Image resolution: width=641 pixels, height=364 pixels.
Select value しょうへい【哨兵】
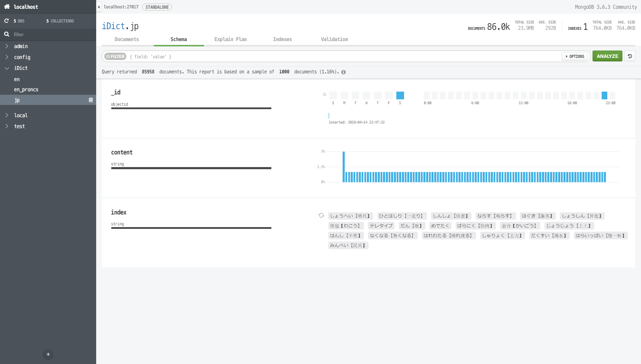pyautogui.click(x=350, y=216)
